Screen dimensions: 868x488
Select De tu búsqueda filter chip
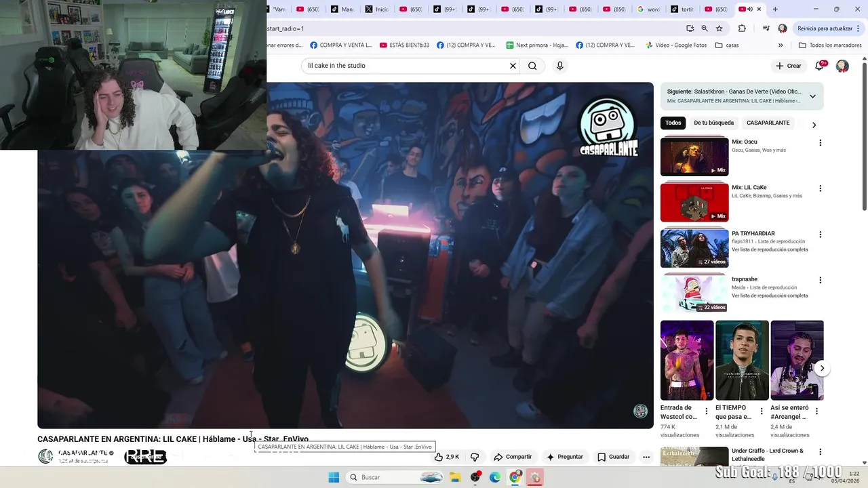[x=713, y=123]
